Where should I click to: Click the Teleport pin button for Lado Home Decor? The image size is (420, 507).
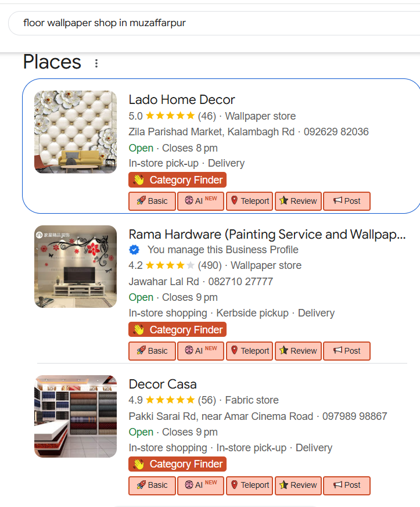pyautogui.click(x=249, y=201)
